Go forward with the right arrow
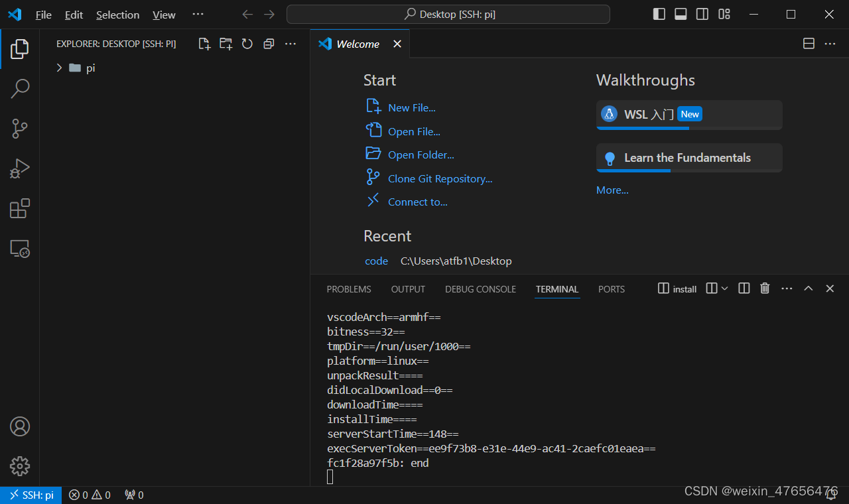 tap(269, 15)
